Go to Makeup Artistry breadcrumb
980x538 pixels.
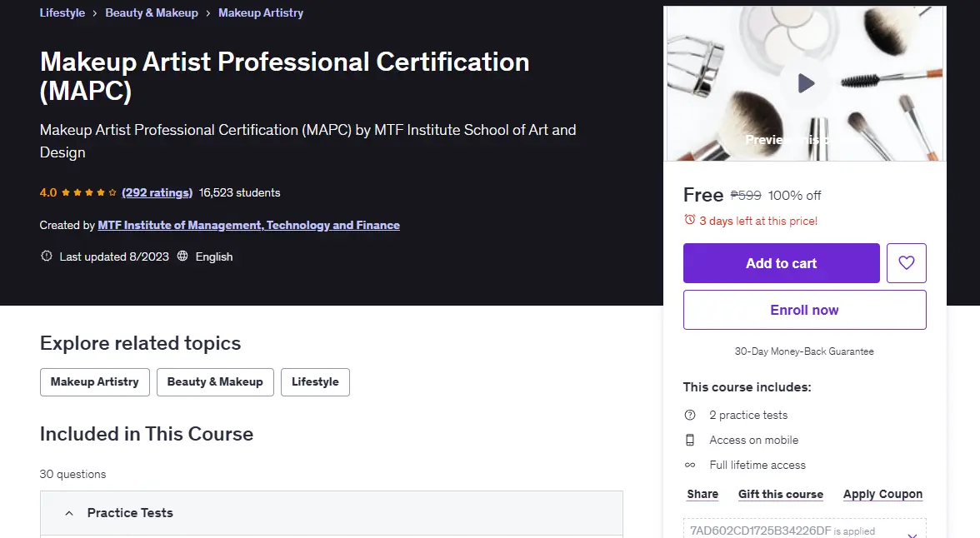coord(261,12)
